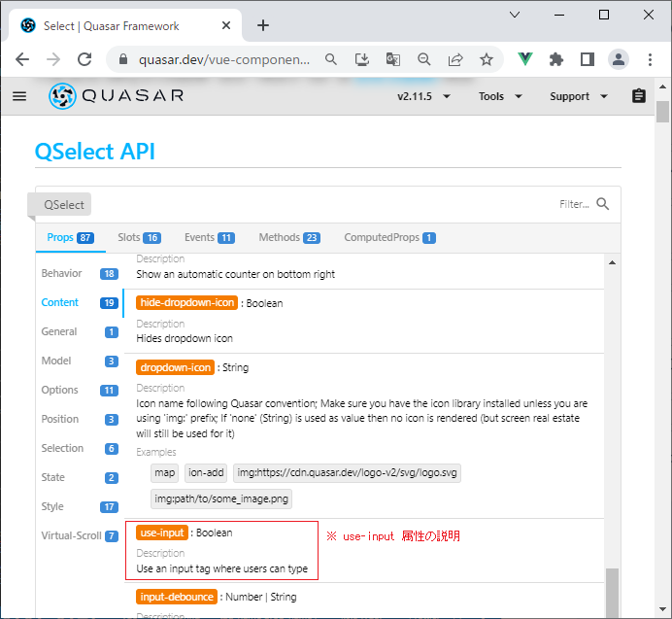Click the install app icon
Screen dimensions: 672x619
pos(362,59)
